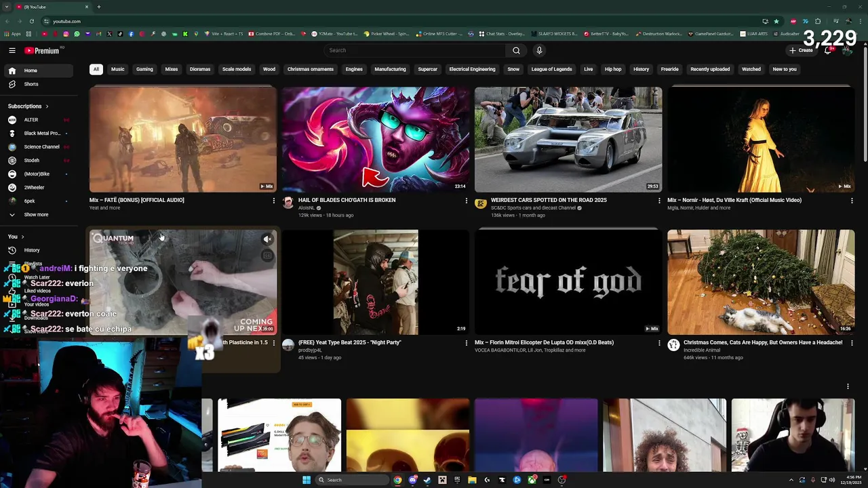Open Online MP3 Cutter bookmark
868x488 pixels.
click(x=439, y=34)
